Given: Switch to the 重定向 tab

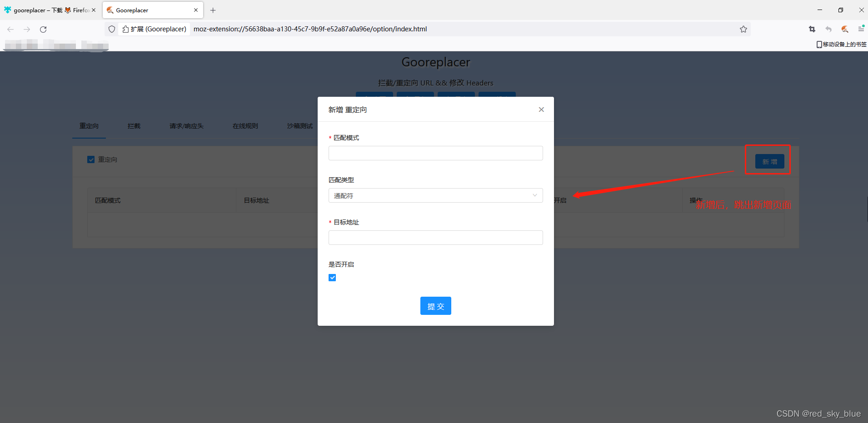Looking at the screenshot, I should coord(89,126).
